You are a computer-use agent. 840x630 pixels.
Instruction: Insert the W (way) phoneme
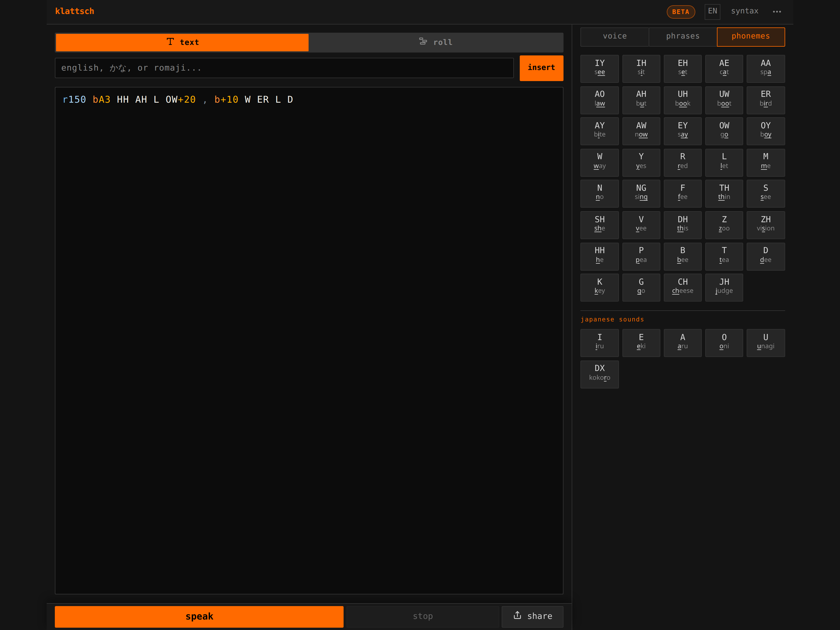click(x=599, y=162)
